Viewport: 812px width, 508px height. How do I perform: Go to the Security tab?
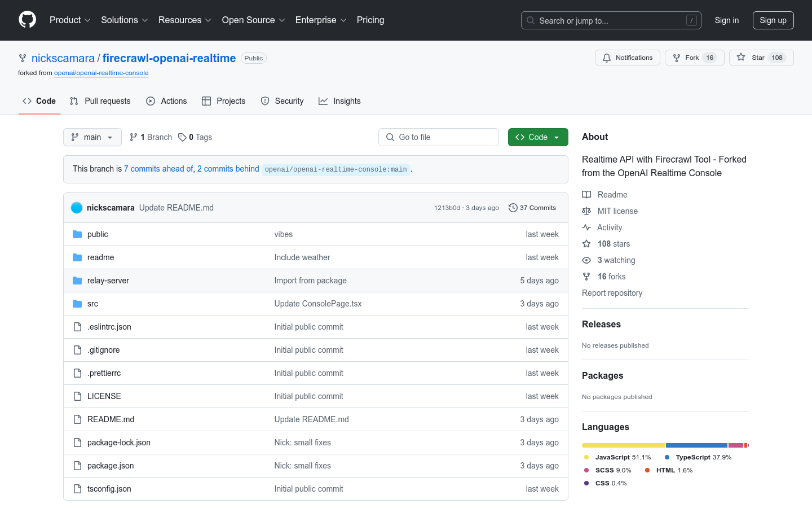tap(282, 101)
